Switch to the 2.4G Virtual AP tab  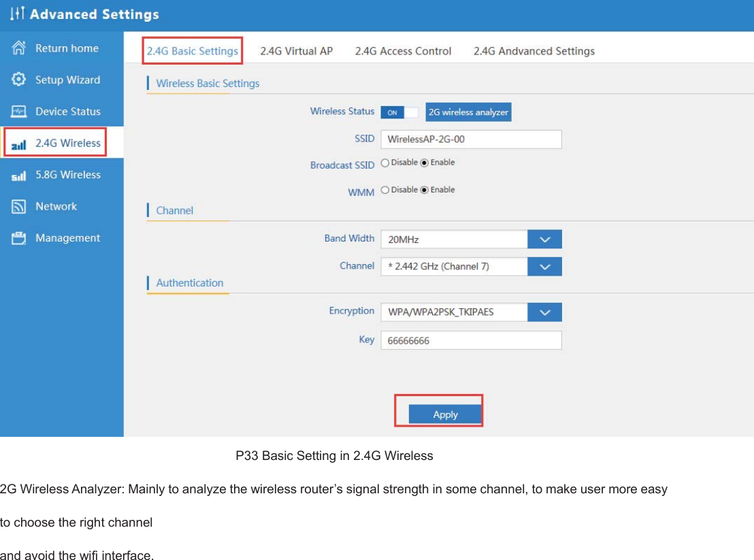coord(296,51)
